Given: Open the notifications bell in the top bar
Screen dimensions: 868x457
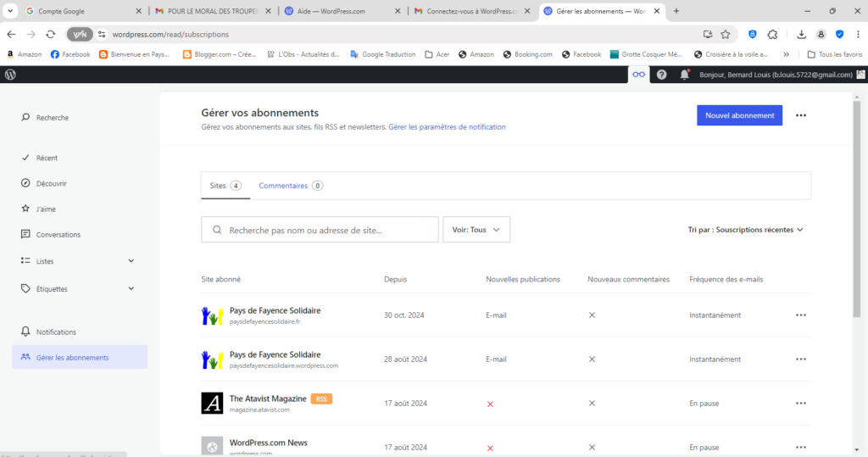Looking at the screenshot, I should click(684, 75).
